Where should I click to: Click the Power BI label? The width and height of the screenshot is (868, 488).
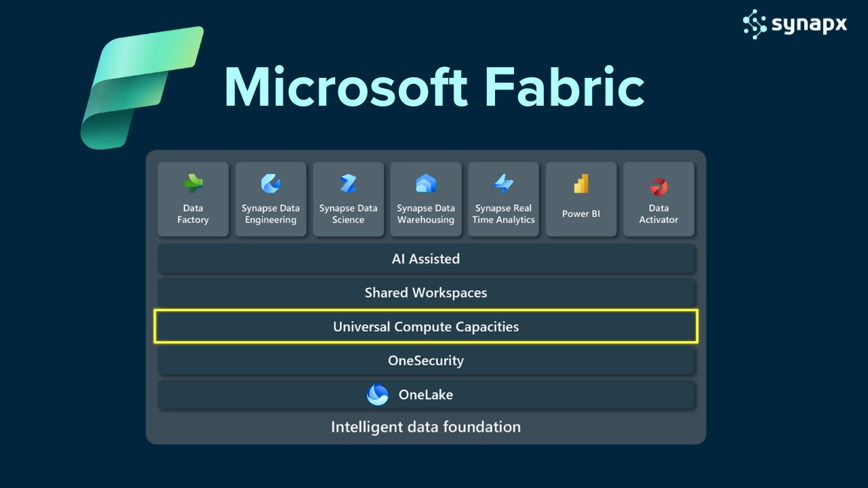click(581, 213)
